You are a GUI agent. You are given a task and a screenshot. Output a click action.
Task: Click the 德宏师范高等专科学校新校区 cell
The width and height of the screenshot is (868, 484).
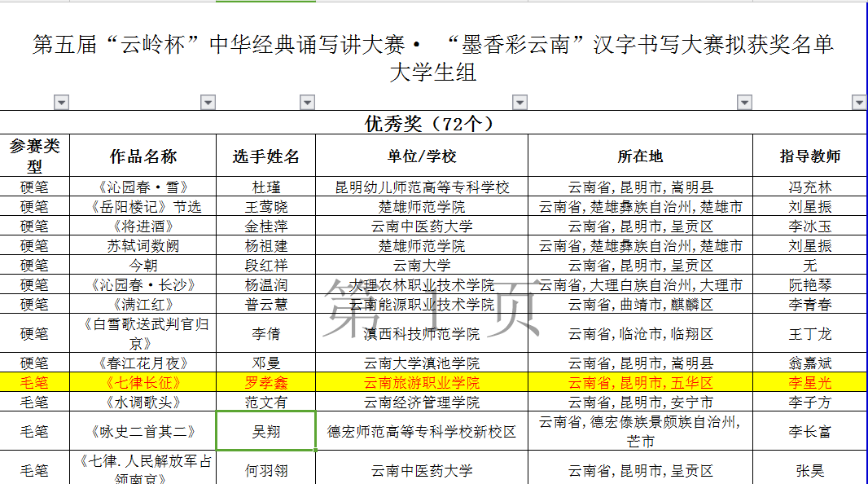coord(422,431)
